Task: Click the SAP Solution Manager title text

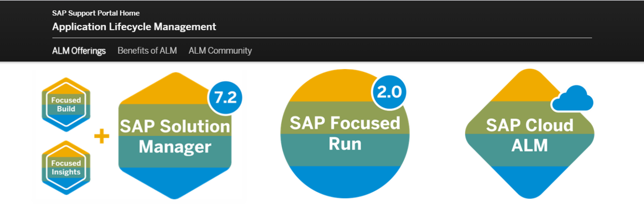Action: [x=175, y=137]
